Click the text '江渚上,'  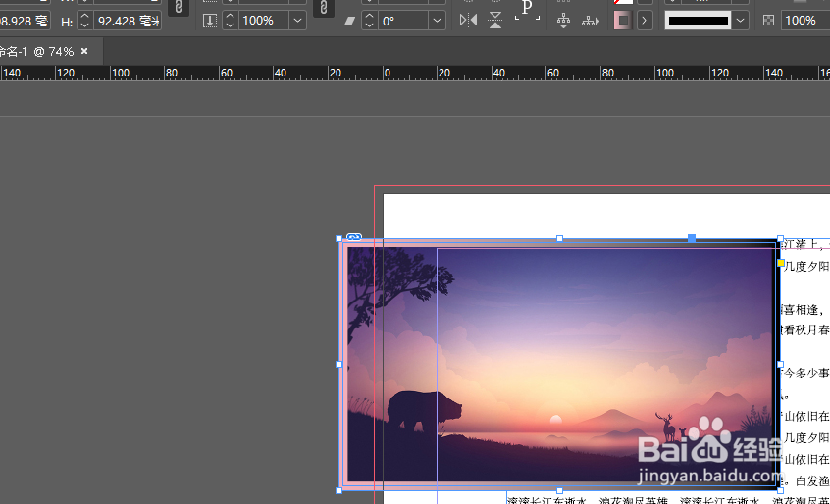click(804, 244)
